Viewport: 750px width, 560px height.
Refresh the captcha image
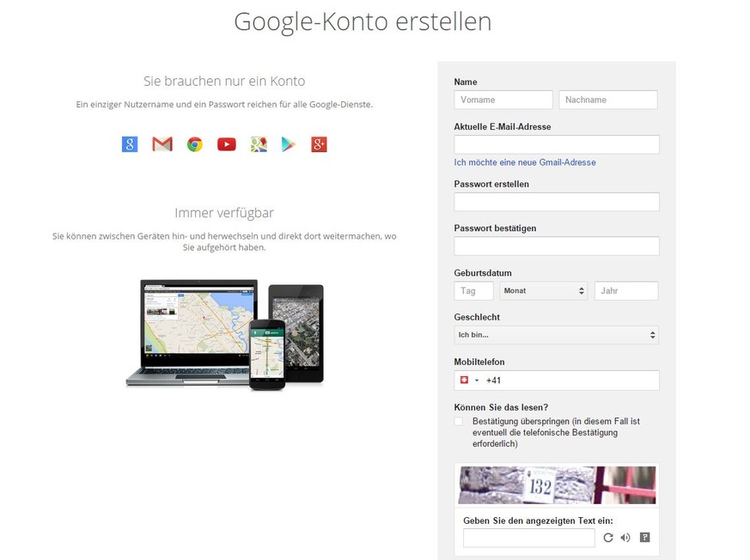608,538
